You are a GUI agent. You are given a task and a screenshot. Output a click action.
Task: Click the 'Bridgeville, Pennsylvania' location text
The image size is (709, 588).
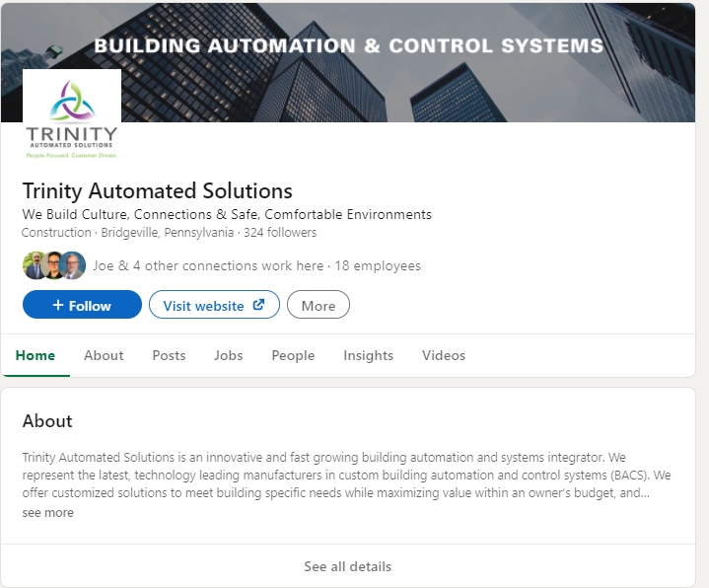click(x=168, y=233)
